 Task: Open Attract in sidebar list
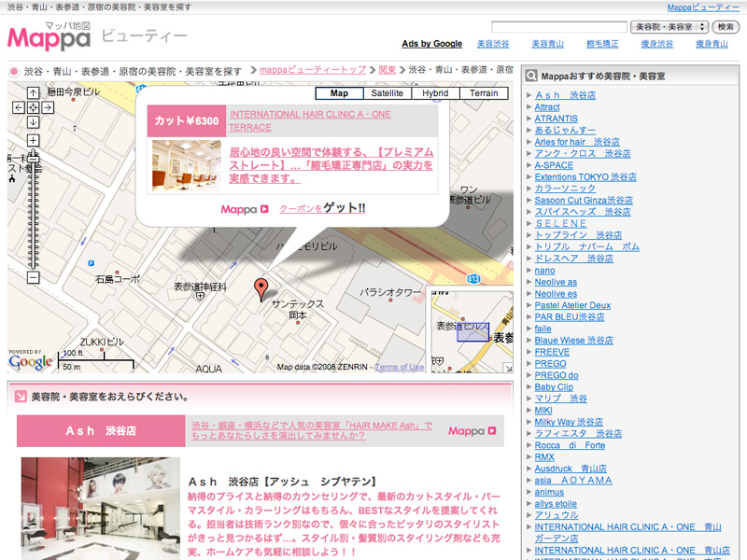pos(547,107)
